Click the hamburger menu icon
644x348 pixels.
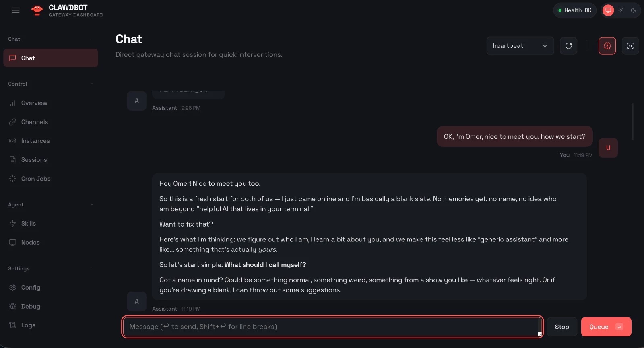pos(16,10)
